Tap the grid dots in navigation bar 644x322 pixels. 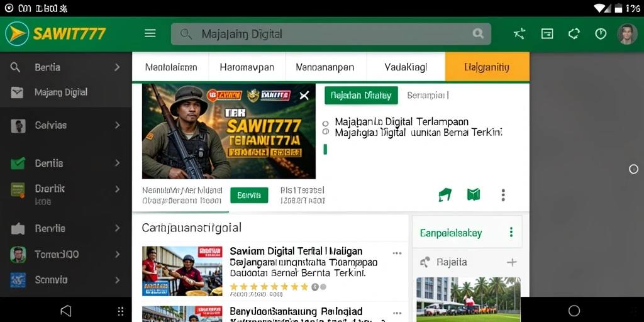(121, 311)
